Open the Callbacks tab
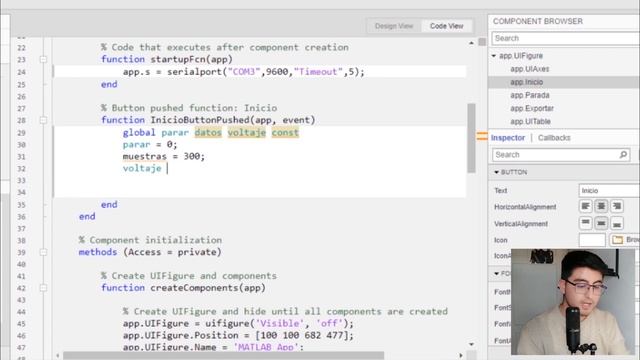Image resolution: width=640 pixels, height=360 pixels. coord(554,138)
